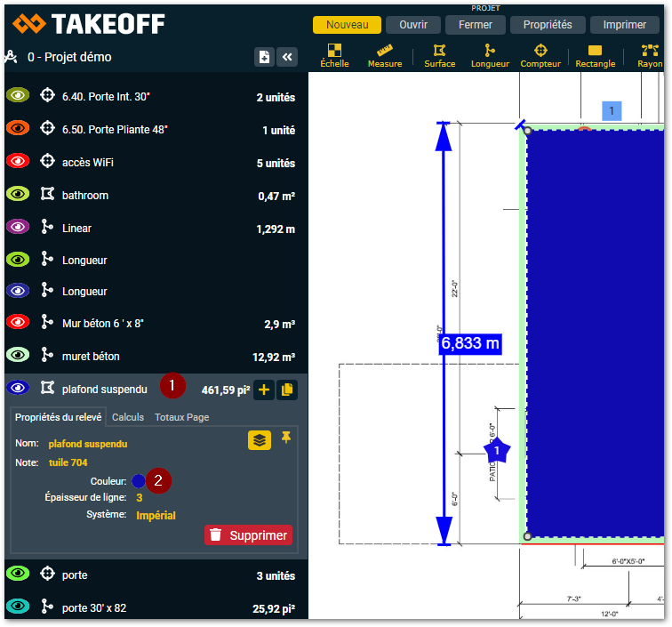Click the copy icon beside plafond suspendu
The image size is (672, 627).
pyautogui.click(x=287, y=390)
